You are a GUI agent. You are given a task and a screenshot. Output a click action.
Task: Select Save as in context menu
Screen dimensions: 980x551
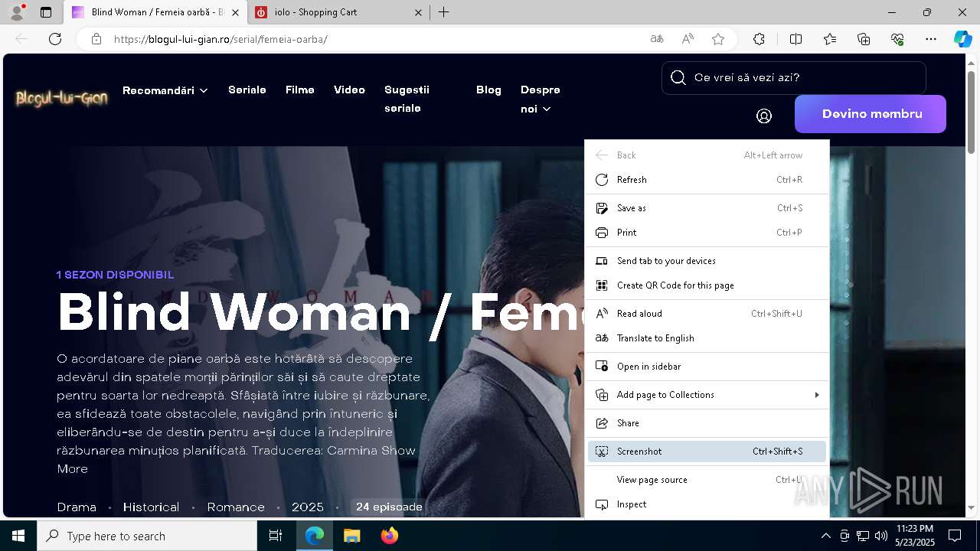[x=707, y=208]
